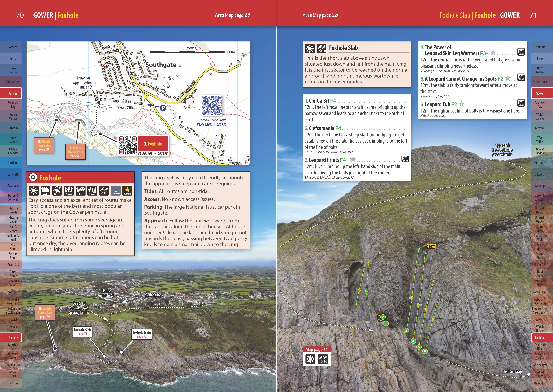Open the Wye Valley tab on page 70 margin
Screen dimensions: 553x392
(11, 139)
